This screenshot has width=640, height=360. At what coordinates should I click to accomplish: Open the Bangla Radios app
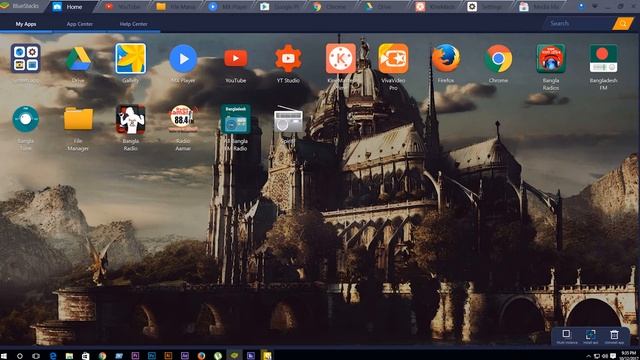point(551,58)
